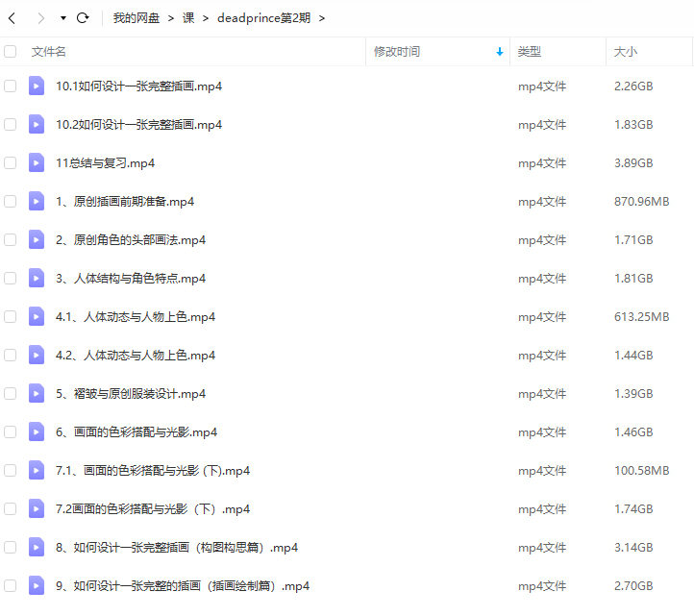Click video icon for 7.2画面的色彩搭配与光影
The width and height of the screenshot is (694, 616).
pyautogui.click(x=37, y=508)
